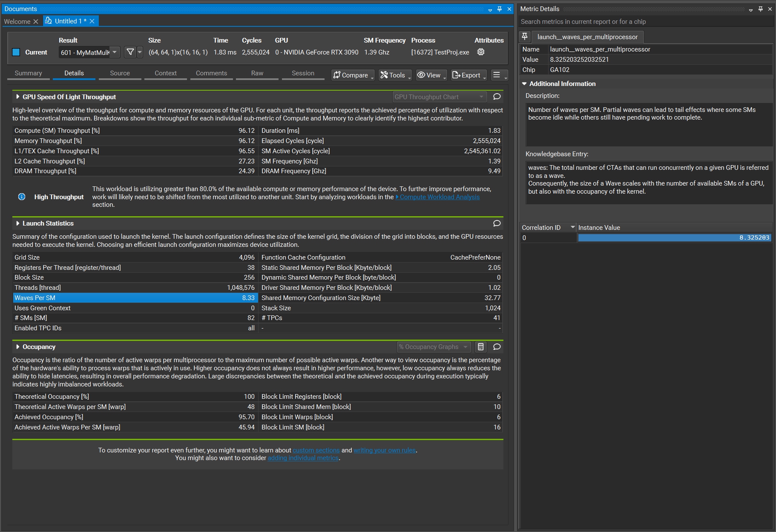
Task: Open writing your own rules link
Action: (385, 450)
